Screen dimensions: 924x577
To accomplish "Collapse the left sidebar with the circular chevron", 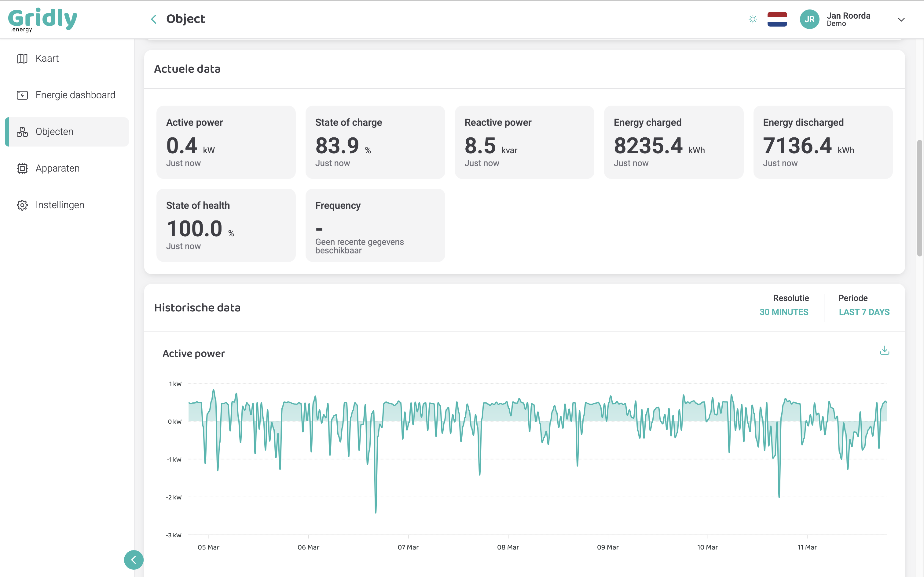I will pos(134,560).
